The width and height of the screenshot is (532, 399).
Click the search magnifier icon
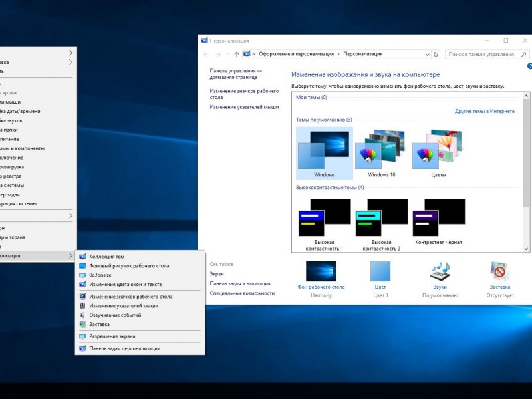tap(524, 54)
